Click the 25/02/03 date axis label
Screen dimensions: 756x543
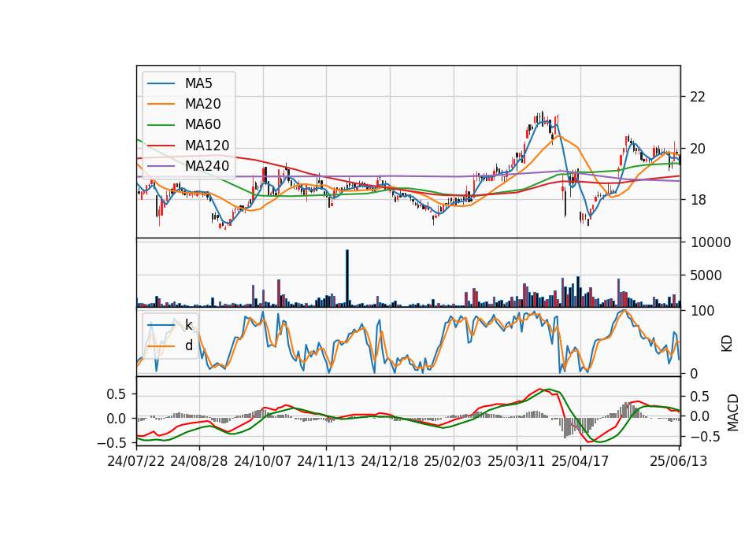point(453,461)
